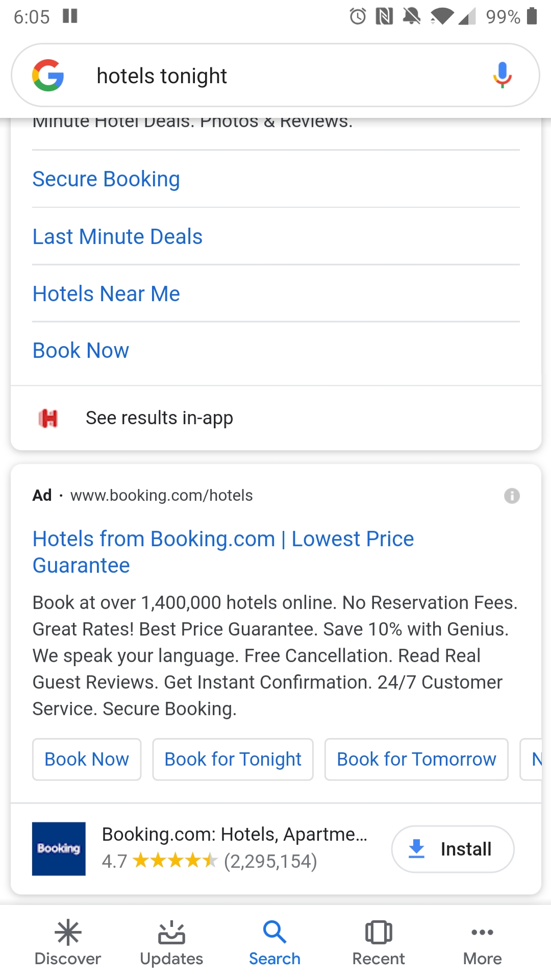Switch to the Updates tab
The image size is (551, 980).
click(171, 943)
